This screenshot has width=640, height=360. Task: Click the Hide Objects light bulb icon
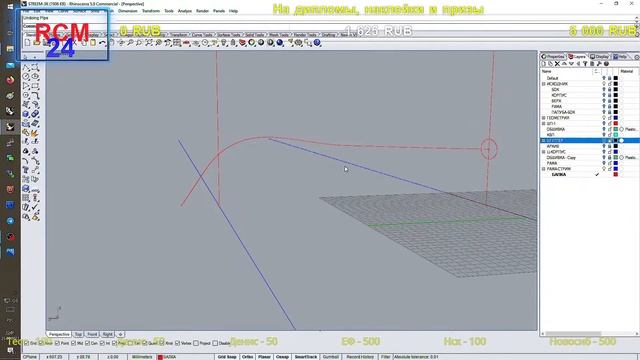(x=224, y=42)
